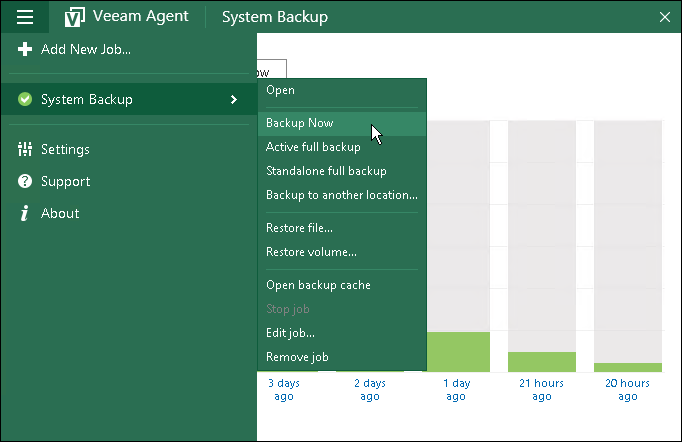Expand System Backup submenu chevron
This screenshot has width=682, height=442.
coord(234,100)
